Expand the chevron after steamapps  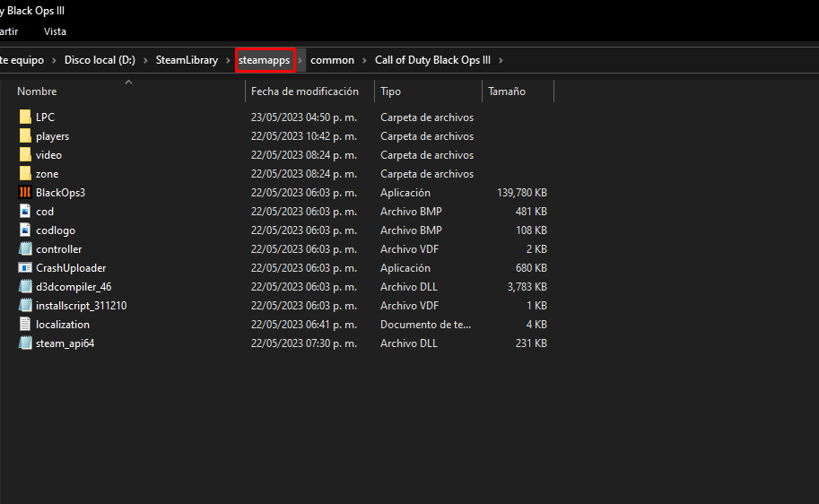pos(300,61)
